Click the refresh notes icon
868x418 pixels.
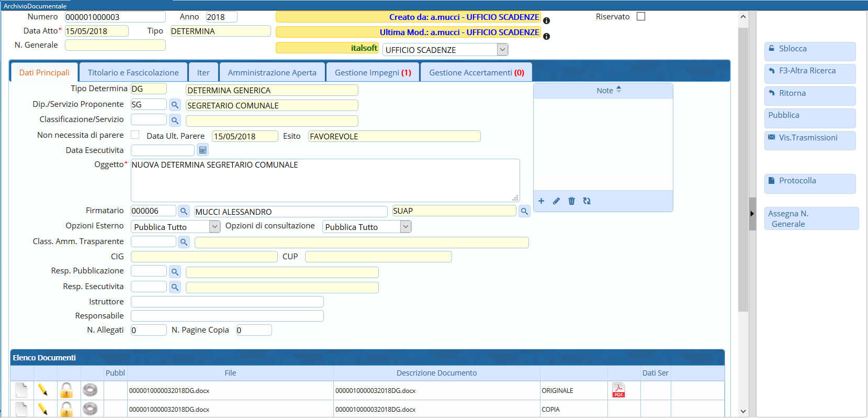(587, 201)
